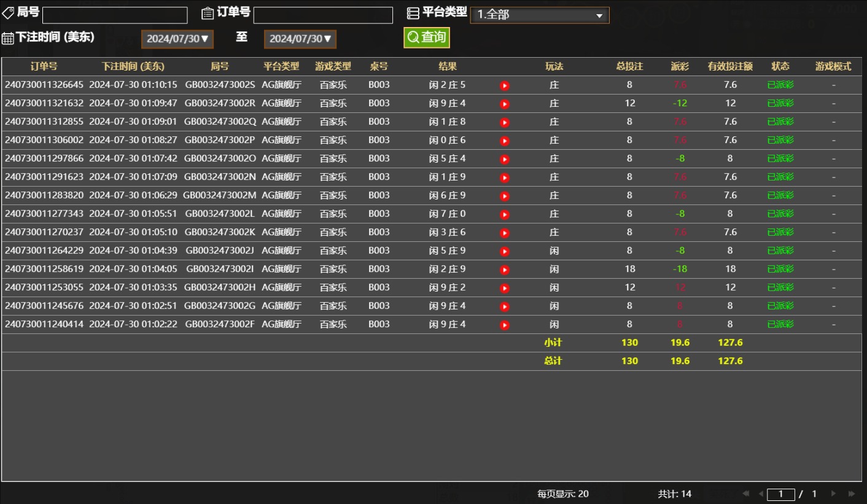Open replay icon for order 240730011297866
This screenshot has width=867, height=504.
505,160
